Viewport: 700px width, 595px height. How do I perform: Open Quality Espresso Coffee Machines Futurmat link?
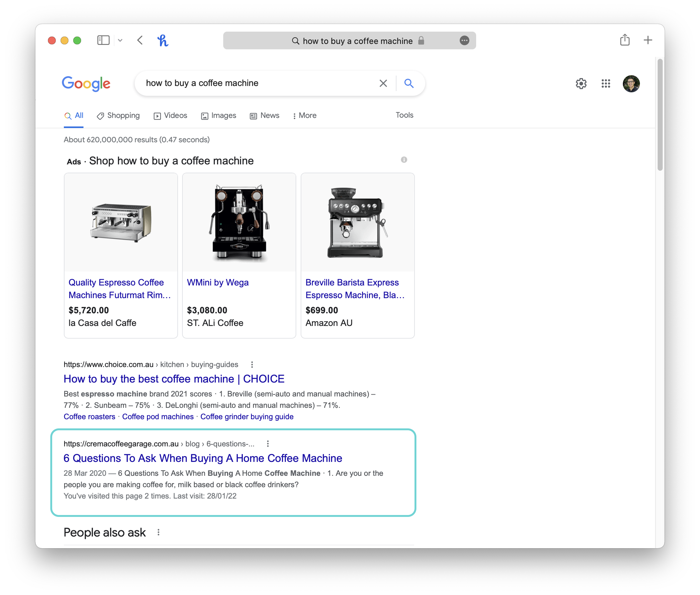(120, 289)
